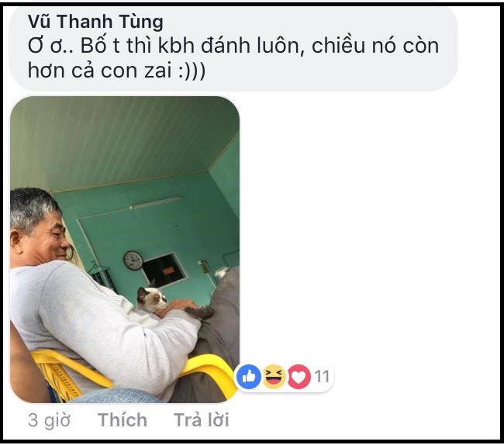Click the red heart Love reaction icon
Viewport: 504px width, 445px height.
pos(299,376)
